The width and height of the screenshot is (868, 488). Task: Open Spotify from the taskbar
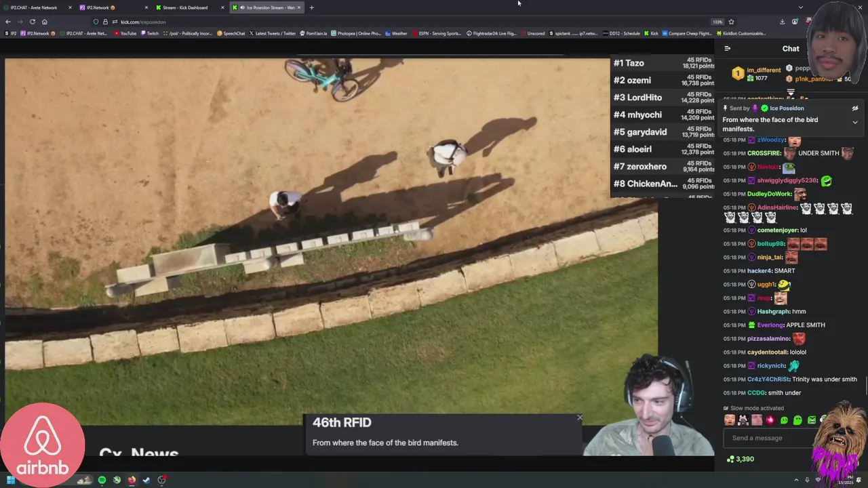tap(102, 480)
